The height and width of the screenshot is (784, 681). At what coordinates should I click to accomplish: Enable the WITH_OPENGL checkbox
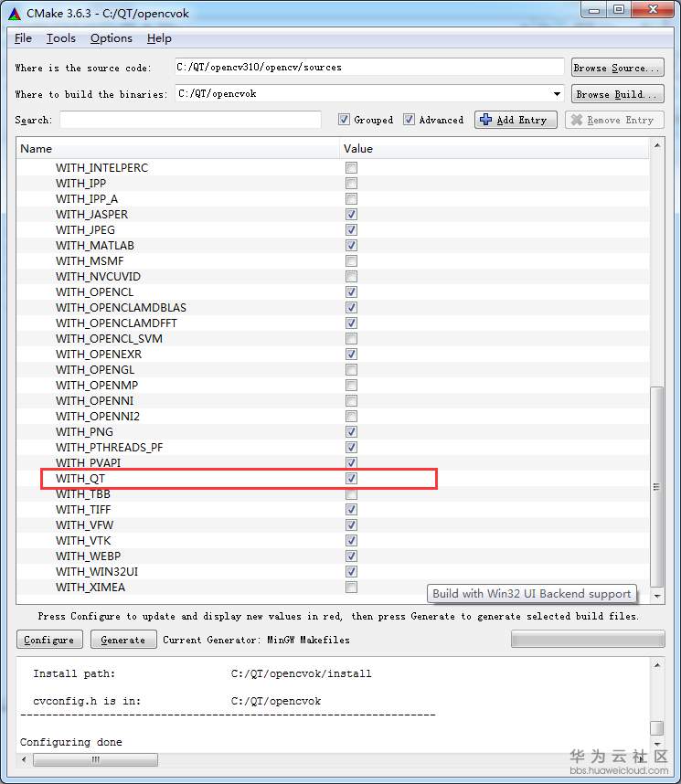pyautogui.click(x=351, y=369)
